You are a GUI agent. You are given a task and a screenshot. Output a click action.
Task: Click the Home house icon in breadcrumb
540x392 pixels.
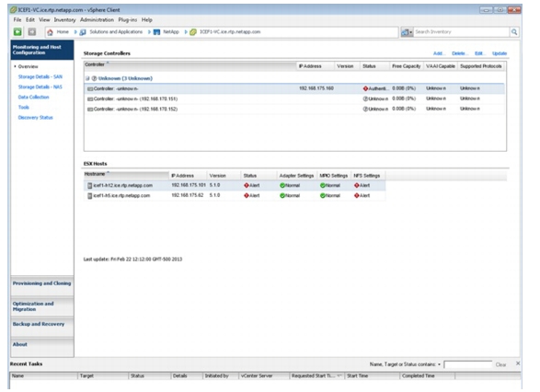point(50,32)
